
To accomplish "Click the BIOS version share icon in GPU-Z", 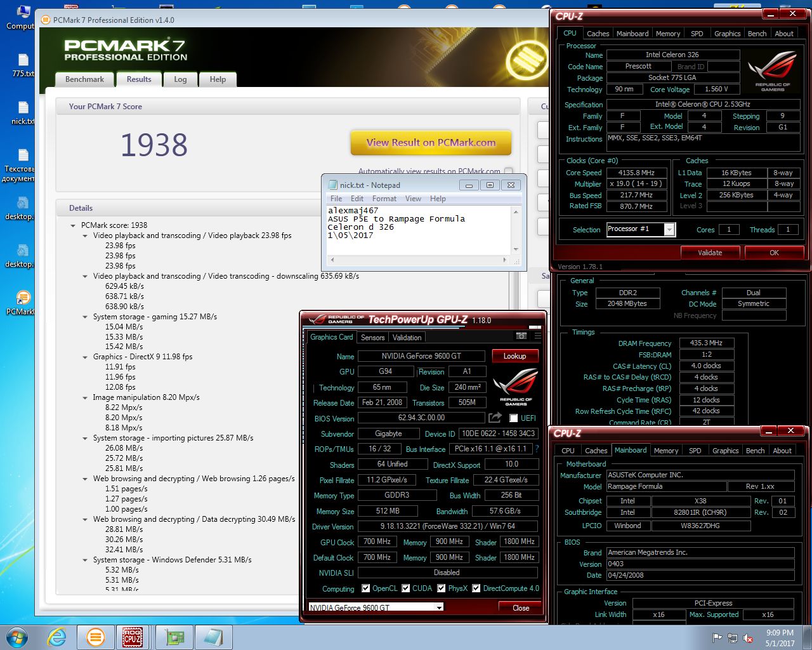I will (495, 418).
